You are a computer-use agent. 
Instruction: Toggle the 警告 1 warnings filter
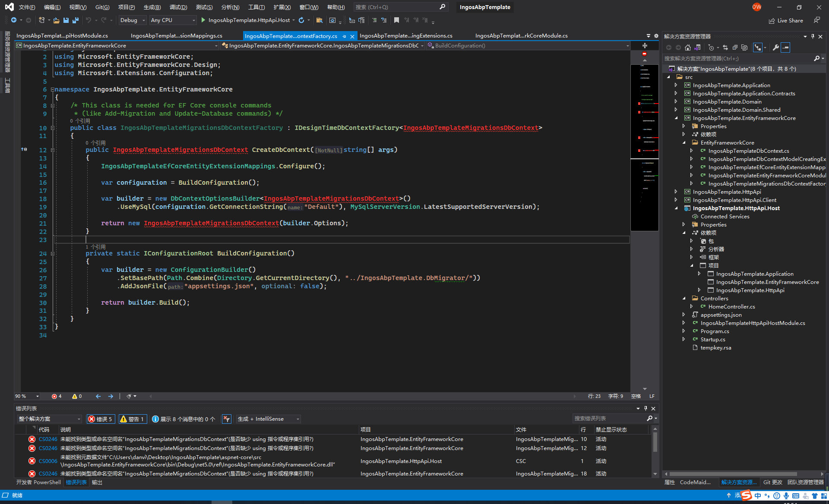pyautogui.click(x=133, y=419)
